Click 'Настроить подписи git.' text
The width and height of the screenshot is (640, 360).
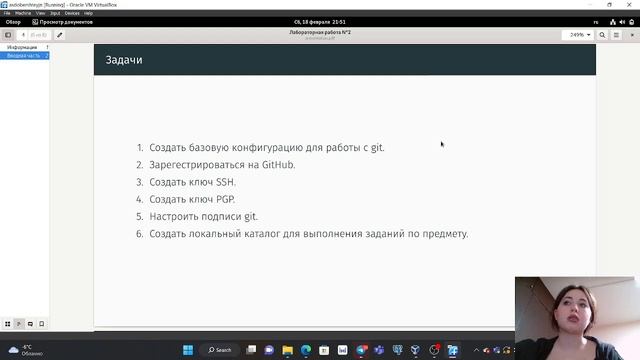203,216
